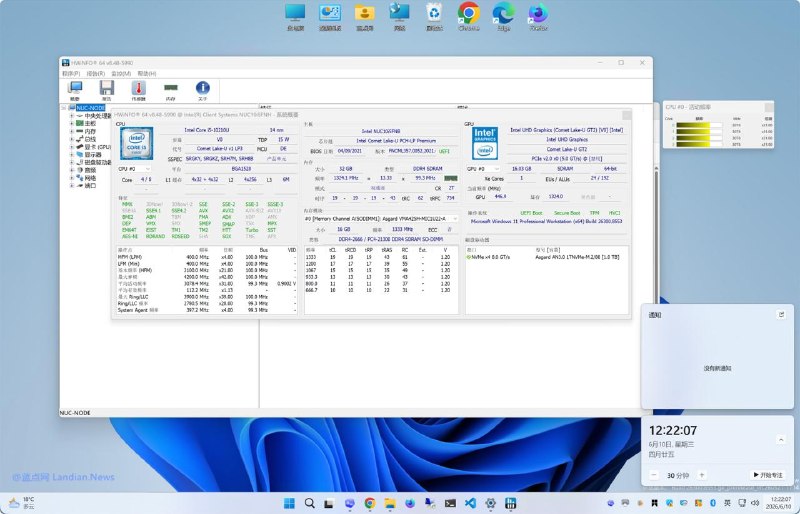800x514 pixels.
Task: Open Settings gear on the taskbar
Action: tap(490, 503)
